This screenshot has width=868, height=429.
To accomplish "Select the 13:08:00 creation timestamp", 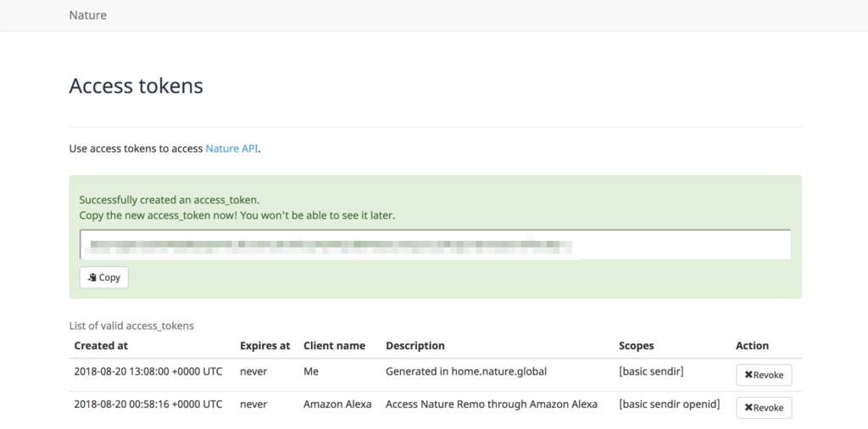I will tap(148, 371).
